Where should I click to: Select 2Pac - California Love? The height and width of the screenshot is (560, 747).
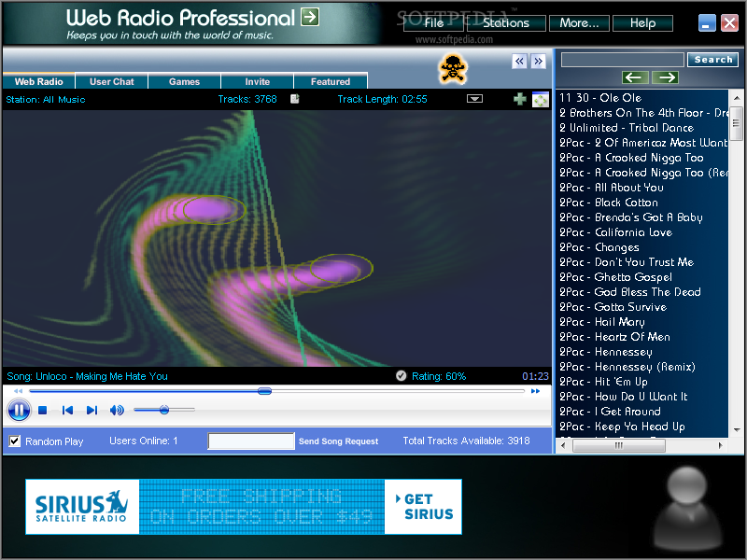[x=615, y=231]
